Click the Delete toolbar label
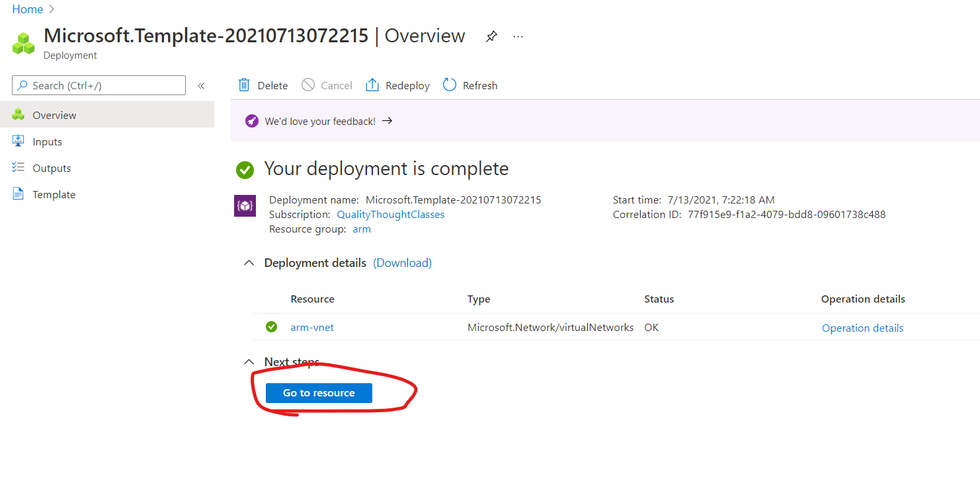980x477 pixels. coord(272,86)
